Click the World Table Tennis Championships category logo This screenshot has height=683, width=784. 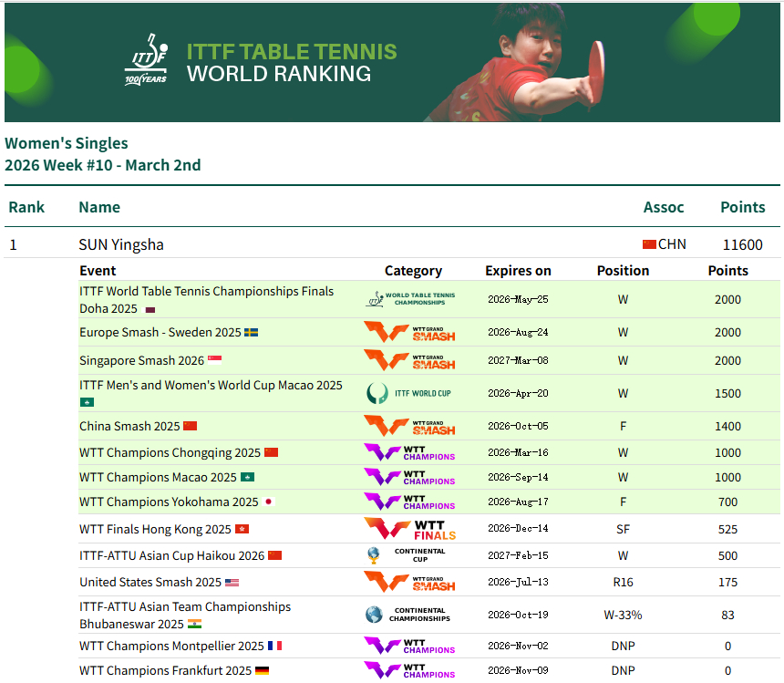[411, 299]
